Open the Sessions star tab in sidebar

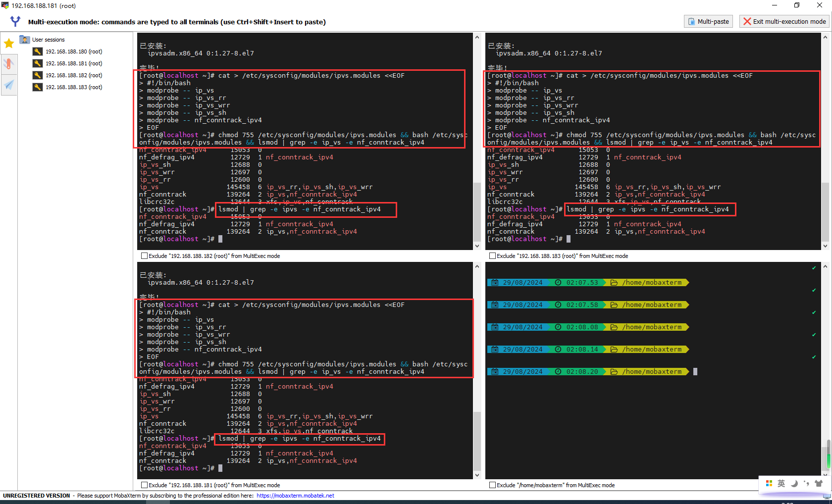click(x=9, y=44)
